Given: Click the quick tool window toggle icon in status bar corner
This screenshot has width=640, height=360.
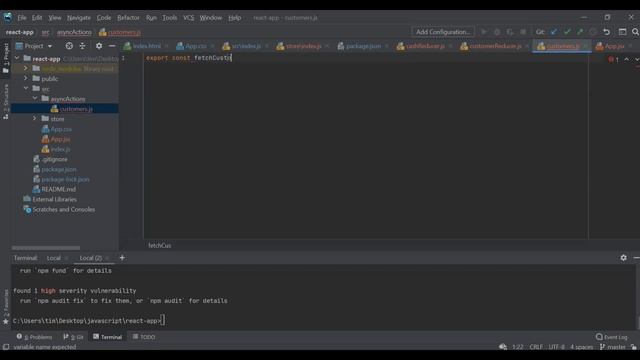Looking at the screenshot, I should (x=6, y=347).
